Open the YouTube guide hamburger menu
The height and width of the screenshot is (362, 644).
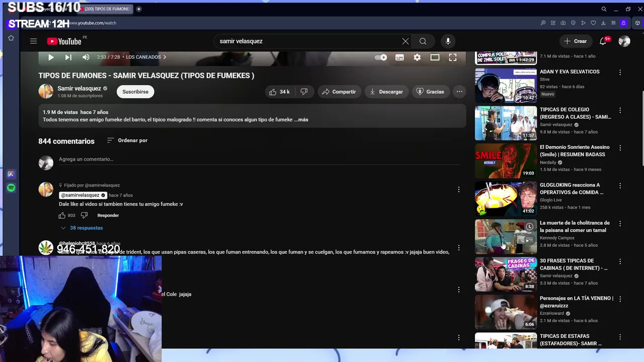pyautogui.click(x=33, y=41)
